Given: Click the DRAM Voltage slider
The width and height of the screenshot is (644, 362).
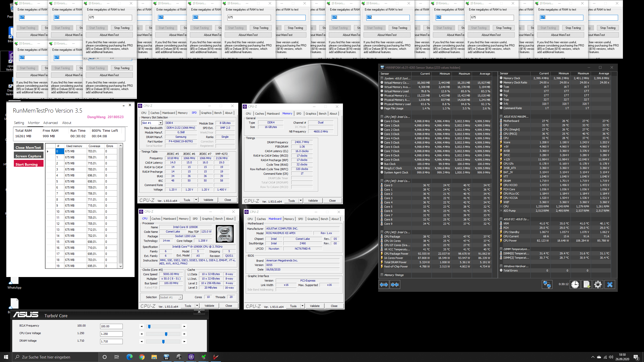Looking at the screenshot, I should pyautogui.click(x=163, y=341).
